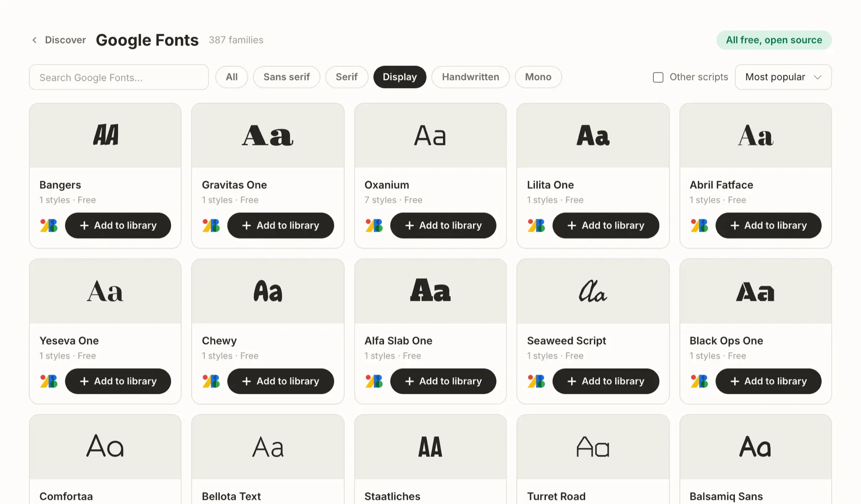Add Gravitas One to library
Image resolution: width=861 pixels, height=504 pixels.
point(280,226)
